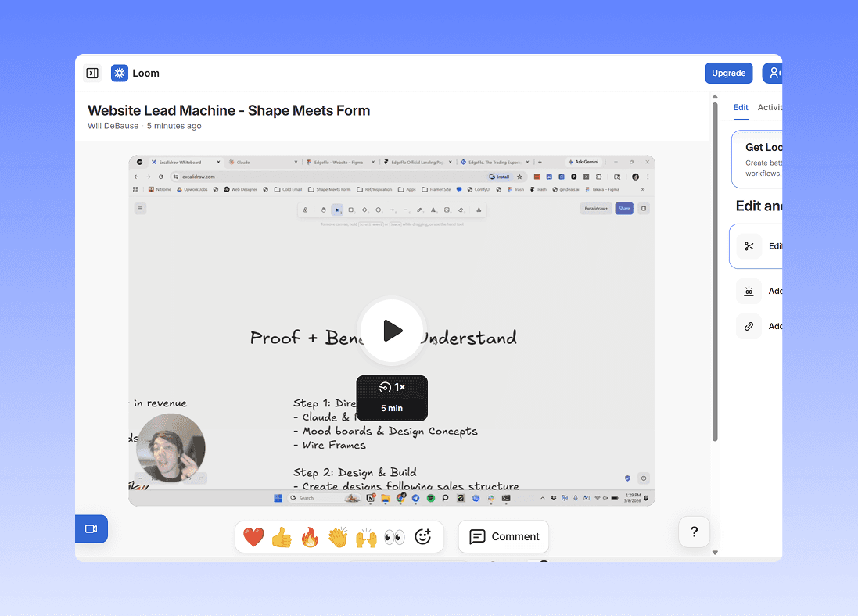
Task: Open the add custom emoji reaction picker
Action: tap(423, 537)
